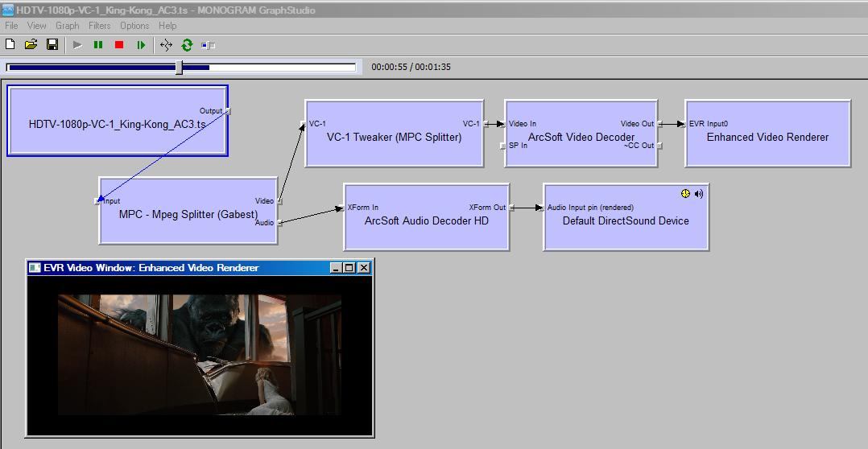Minimize the EVR Video Window
This screenshot has height=449, width=868.
point(336,268)
